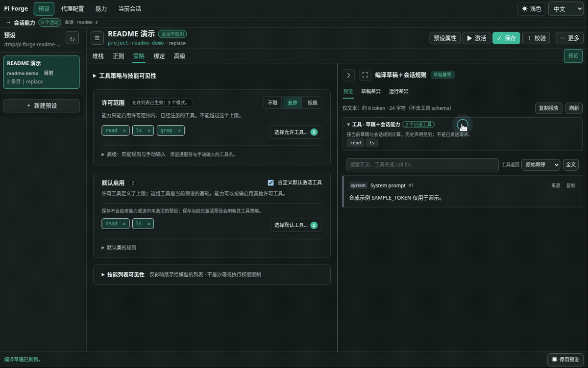Click the 0 个活动 badge
Image resolution: width=588 pixels, height=368 pixels.
[x=49, y=23]
